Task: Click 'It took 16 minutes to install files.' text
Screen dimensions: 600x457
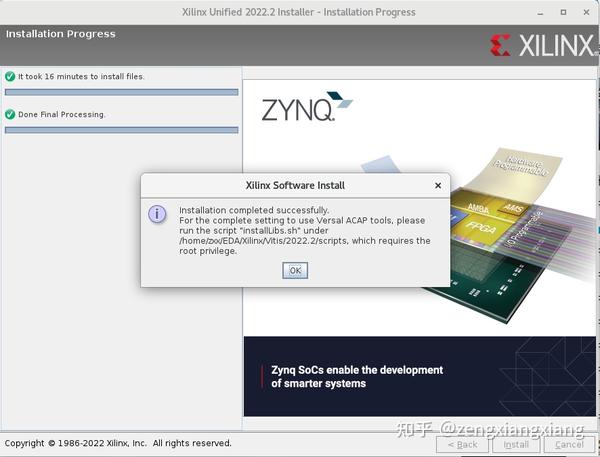Action: click(x=81, y=77)
